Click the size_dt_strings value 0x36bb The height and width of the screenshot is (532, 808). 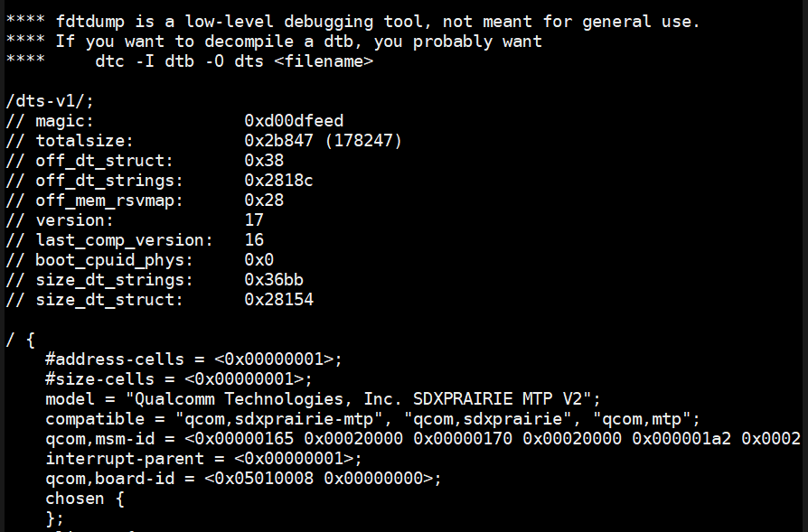point(274,280)
